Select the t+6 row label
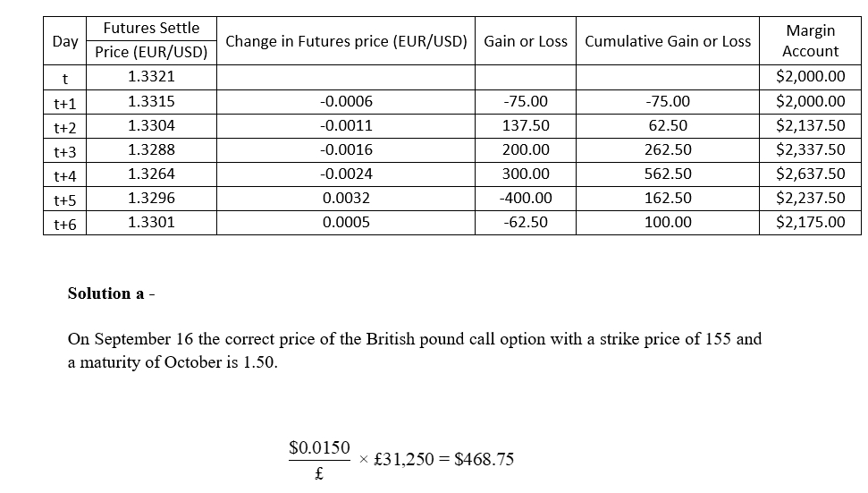Image resolution: width=868 pixels, height=493 pixels. tap(65, 223)
